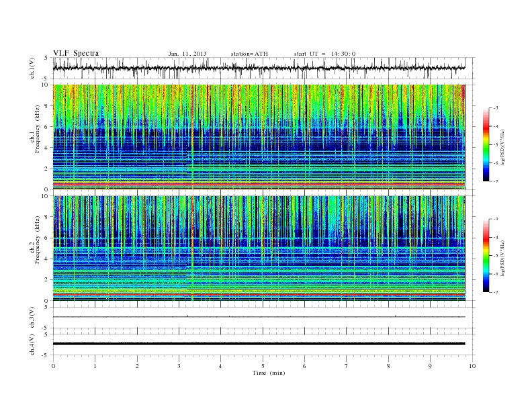
Task: Click the ch.3 flat voltage trace
Action: point(259,317)
